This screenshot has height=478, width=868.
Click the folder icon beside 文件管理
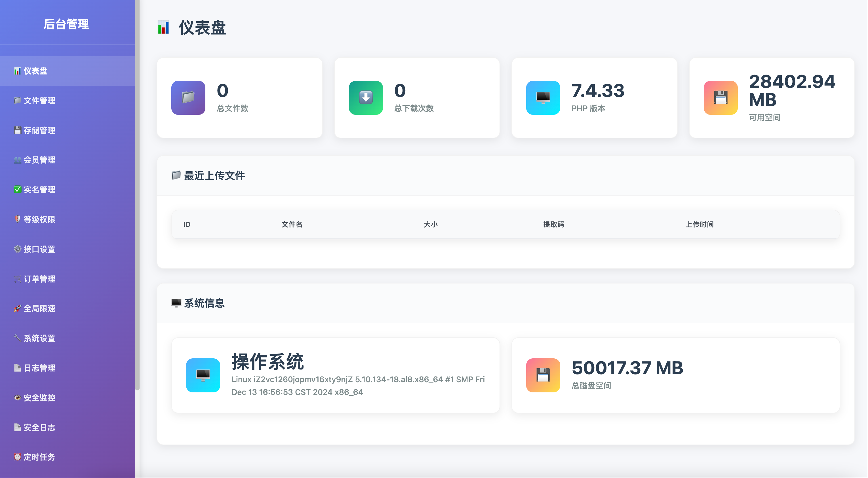click(18, 100)
